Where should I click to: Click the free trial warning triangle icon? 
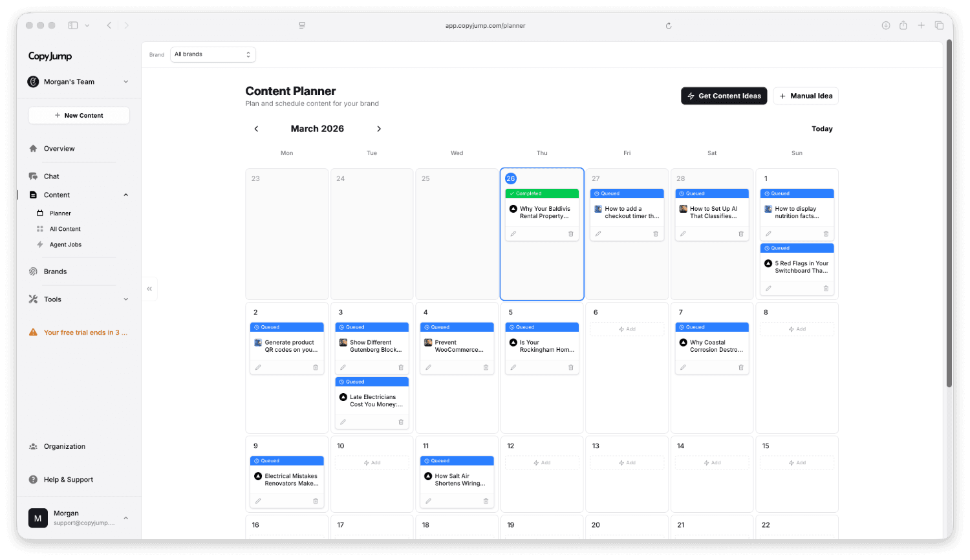[x=34, y=332]
